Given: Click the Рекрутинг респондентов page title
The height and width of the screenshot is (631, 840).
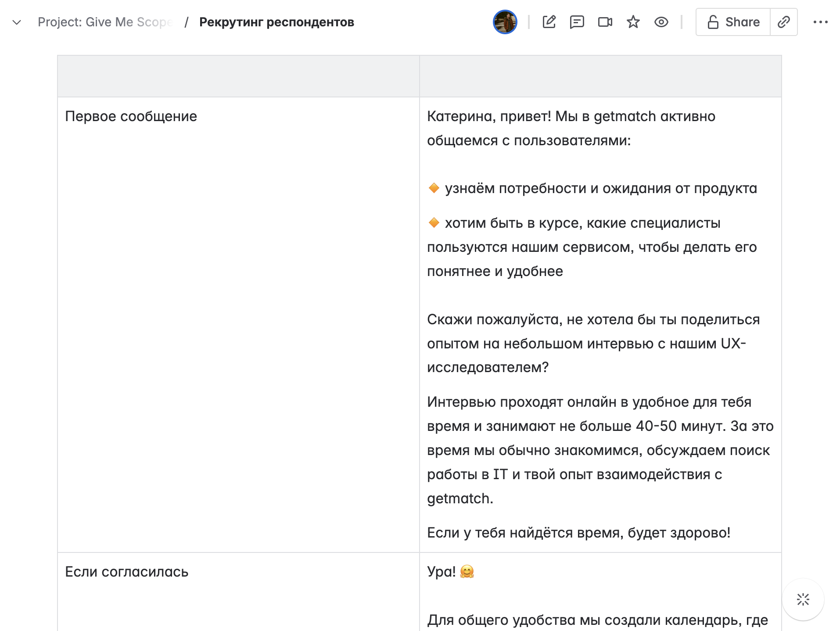Looking at the screenshot, I should (276, 22).
